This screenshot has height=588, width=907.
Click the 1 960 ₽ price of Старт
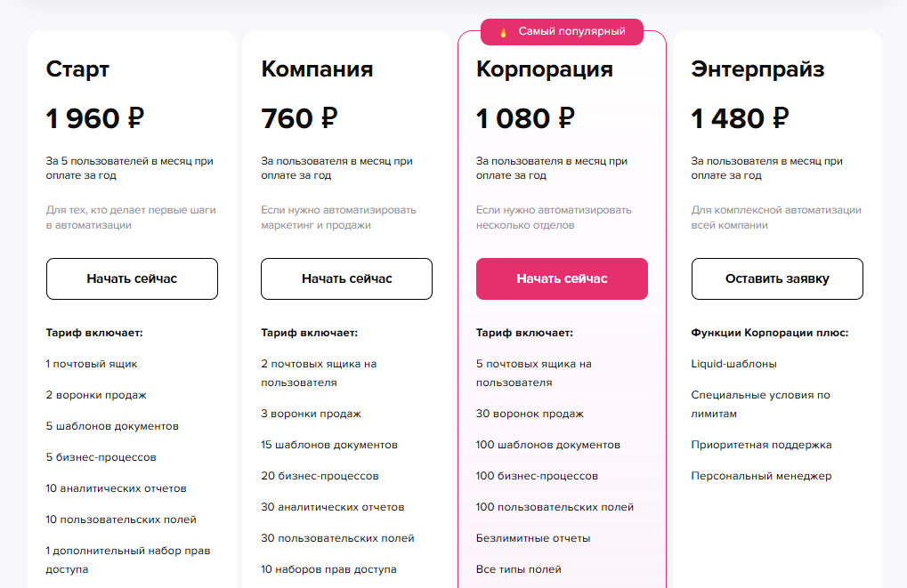point(95,117)
